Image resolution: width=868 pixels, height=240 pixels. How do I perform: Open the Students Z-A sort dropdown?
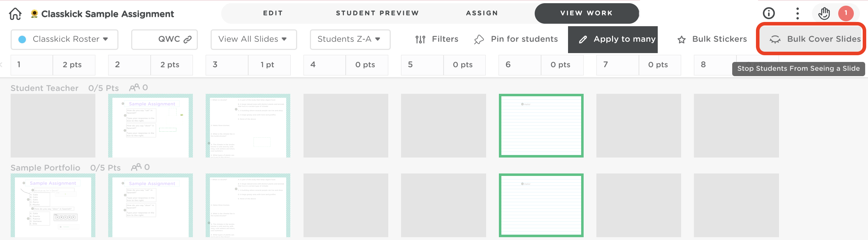point(350,39)
